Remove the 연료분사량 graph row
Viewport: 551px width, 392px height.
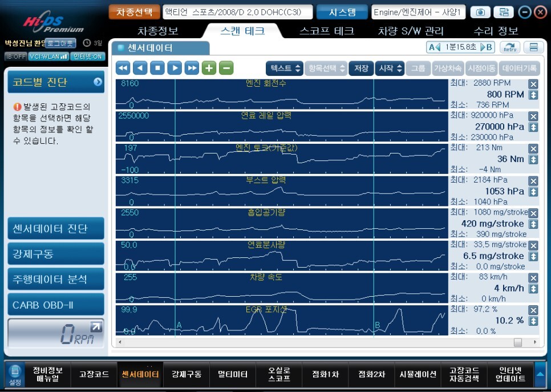pyautogui.click(x=533, y=246)
